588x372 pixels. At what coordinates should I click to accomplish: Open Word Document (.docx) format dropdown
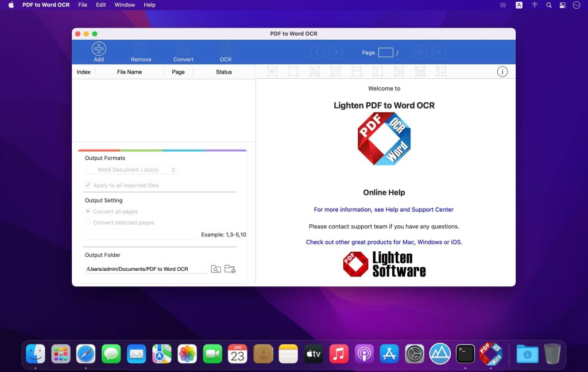click(x=131, y=170)
